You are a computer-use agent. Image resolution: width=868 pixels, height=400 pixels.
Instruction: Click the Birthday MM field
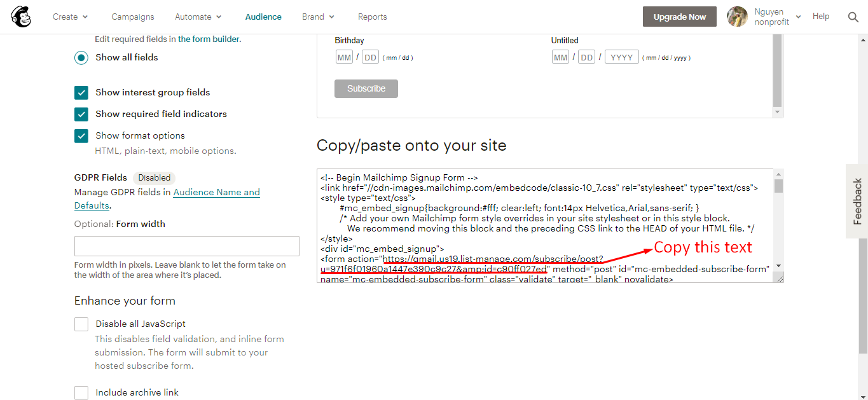tap(344, 57)
